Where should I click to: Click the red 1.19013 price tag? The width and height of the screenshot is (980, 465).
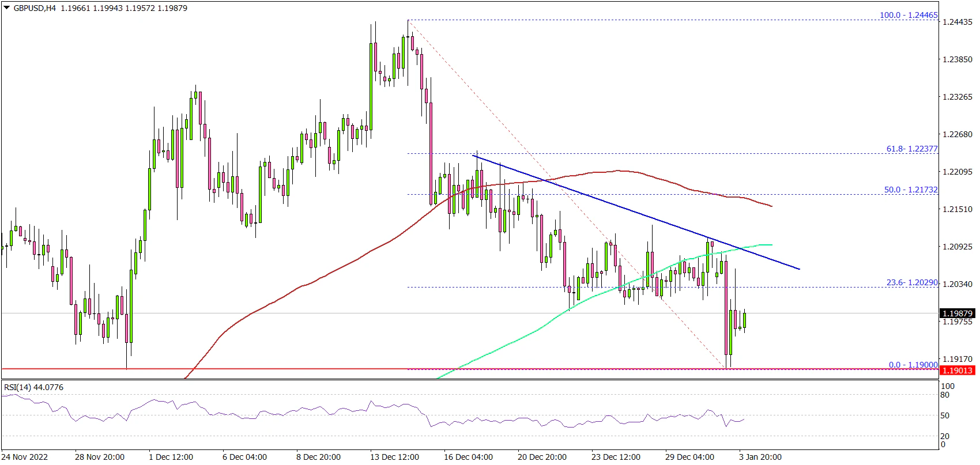coord(957,371)
